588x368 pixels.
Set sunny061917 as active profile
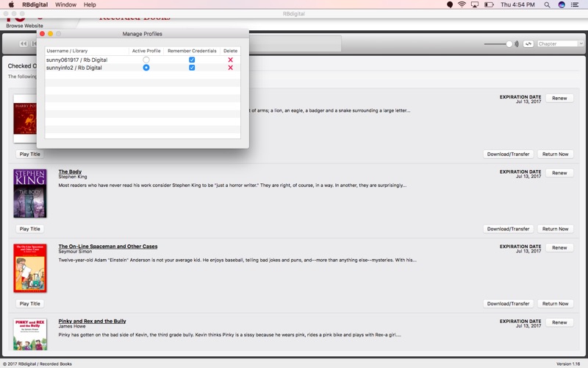coord(146,60)
